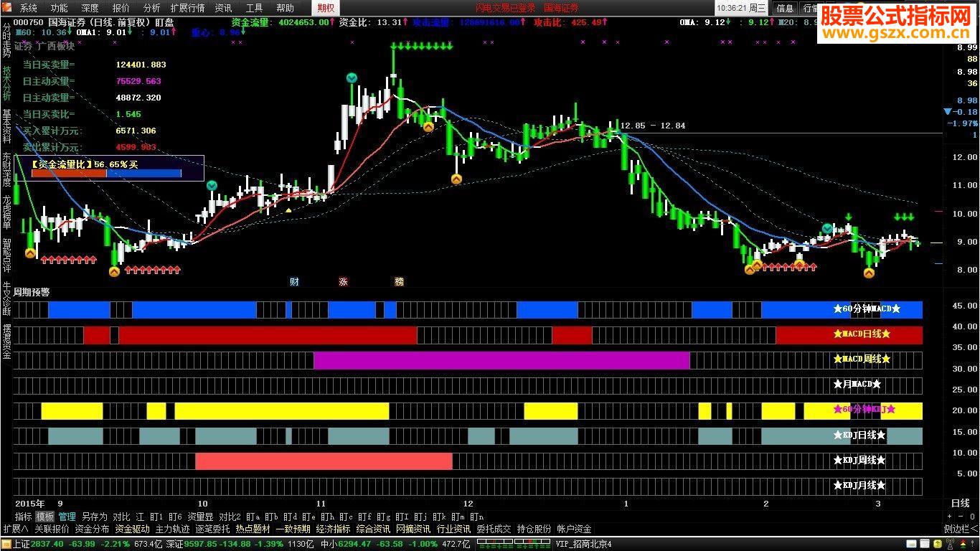This screenshot has width=980, height=551.
Task: Open 摆渡资金 in the left sidebar
Action: point(6,341)
